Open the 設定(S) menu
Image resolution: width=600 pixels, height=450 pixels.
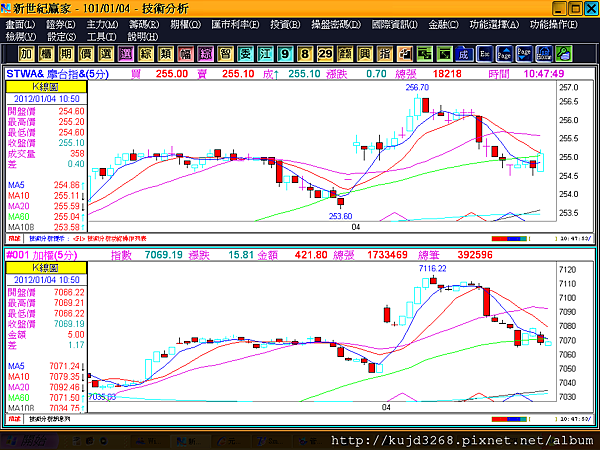(62, 37)
